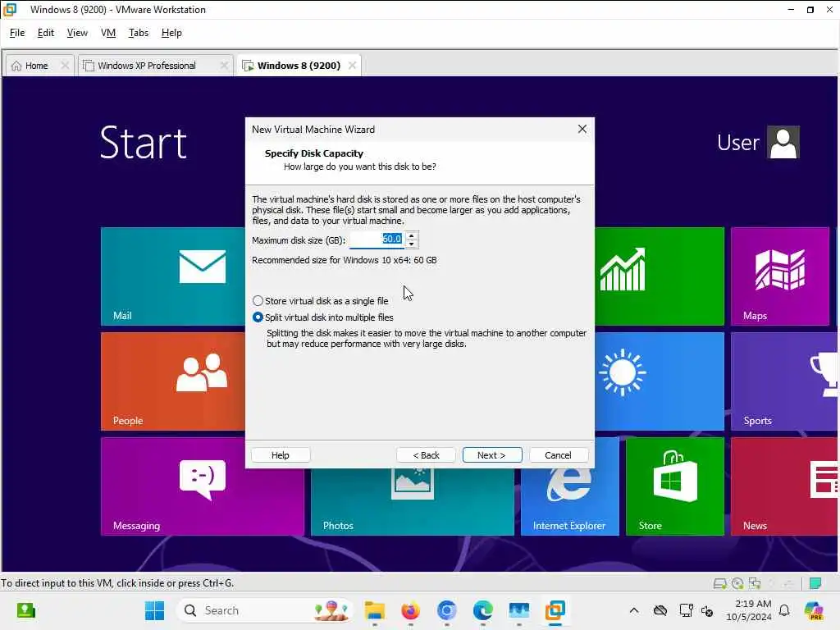Click the network tray icon
This screenshot has width=840, height=630.
coord(686,610)
